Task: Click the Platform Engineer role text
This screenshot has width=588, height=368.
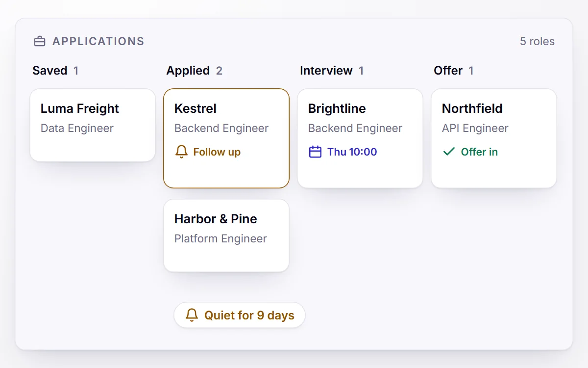Action: pyautogui.click(x=220, y=238)
